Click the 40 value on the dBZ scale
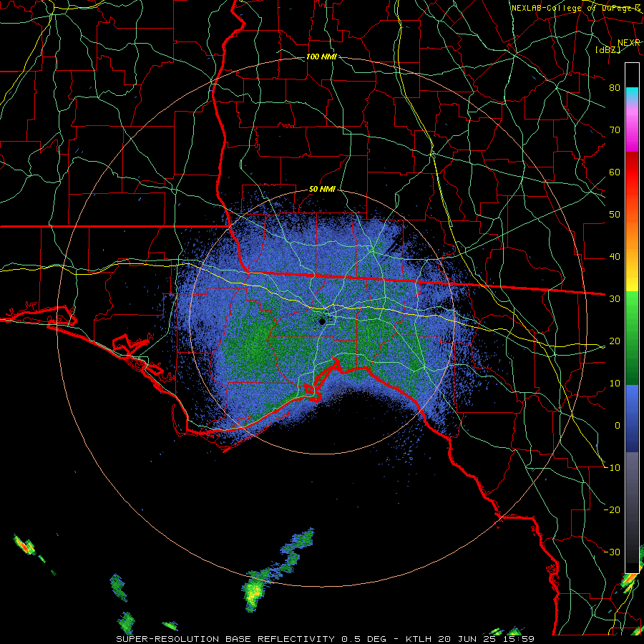The height and width of the screenshot is (644, 644). point(615,257)
